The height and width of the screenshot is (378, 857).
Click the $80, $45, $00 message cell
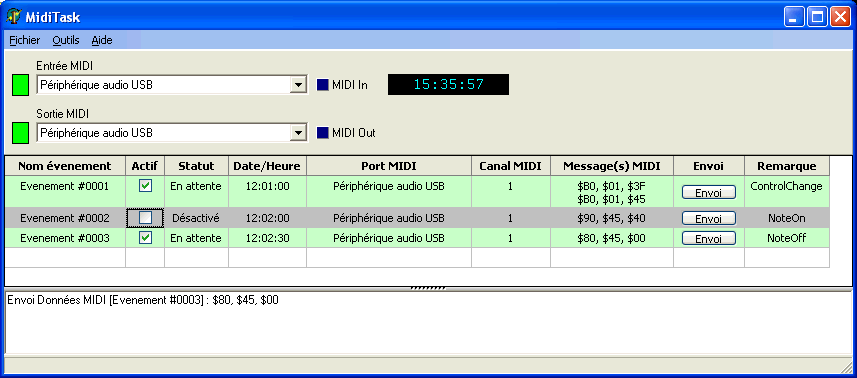612,238
